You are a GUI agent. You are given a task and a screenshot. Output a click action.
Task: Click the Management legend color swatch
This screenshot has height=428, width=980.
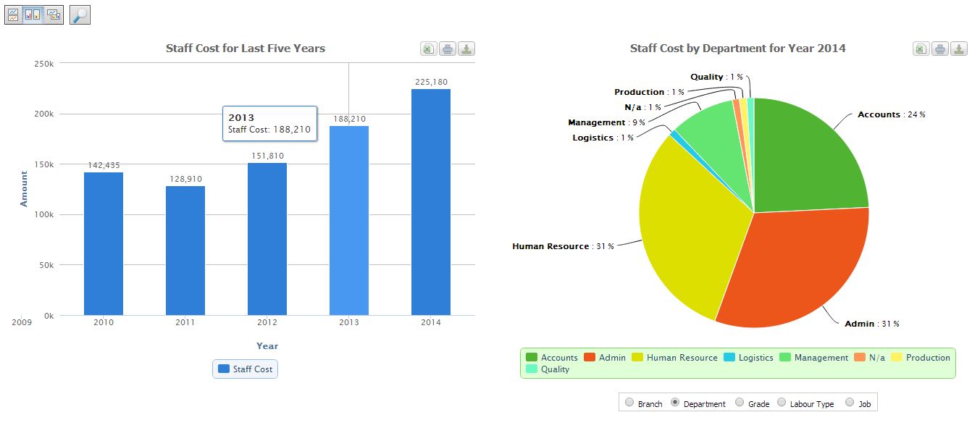coord(785,358)
